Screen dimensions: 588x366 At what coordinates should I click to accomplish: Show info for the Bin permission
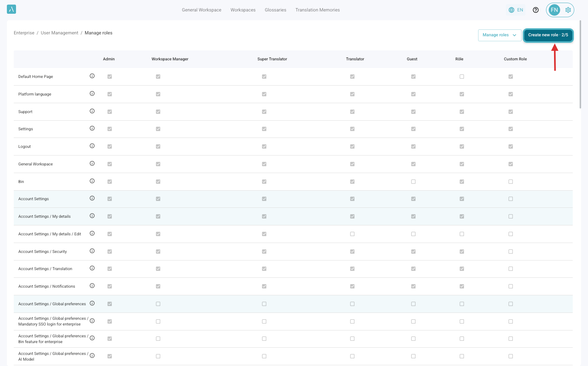tap(92, 181)
